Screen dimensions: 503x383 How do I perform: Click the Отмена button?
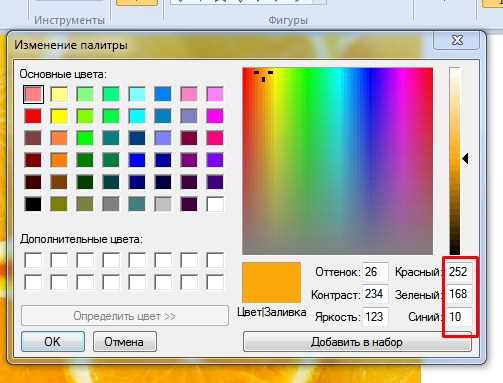tap(125, 341)
